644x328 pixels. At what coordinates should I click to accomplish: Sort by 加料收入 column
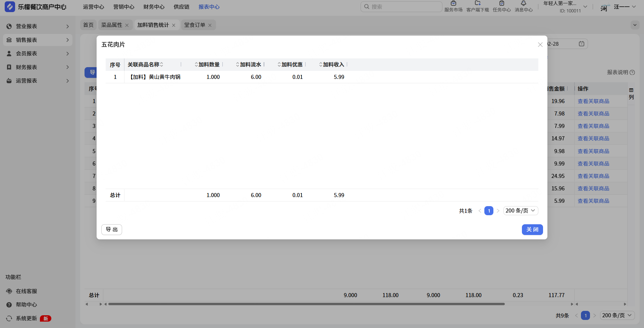[x=321, y=64]
